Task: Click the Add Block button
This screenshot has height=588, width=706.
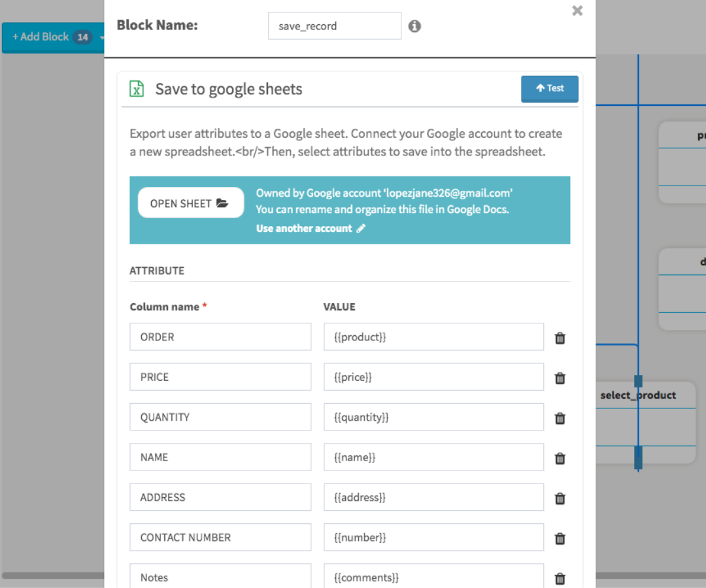Action: [x=53, y=37]
